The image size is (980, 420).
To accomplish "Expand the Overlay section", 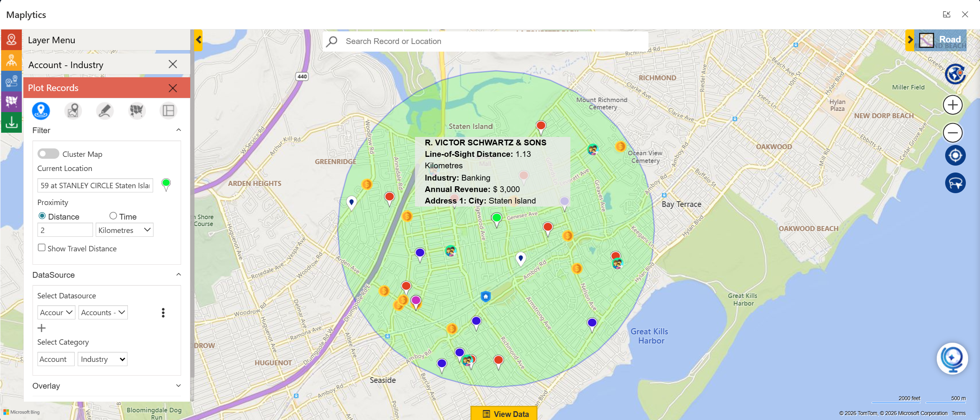I will pyautogui.click(x=178, y=386).
